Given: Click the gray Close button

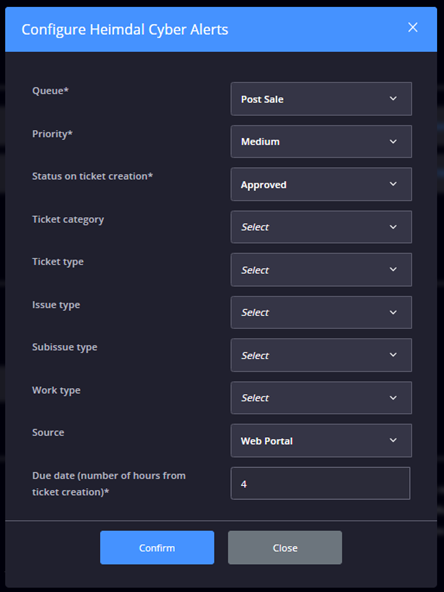Looking at the screenshot, I should pyautogui.click(x=285, y=548).
